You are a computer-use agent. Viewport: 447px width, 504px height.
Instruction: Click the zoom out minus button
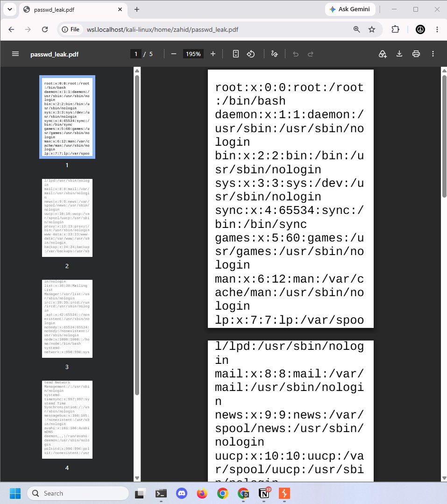pyautogui.click(x=174, y=54)
